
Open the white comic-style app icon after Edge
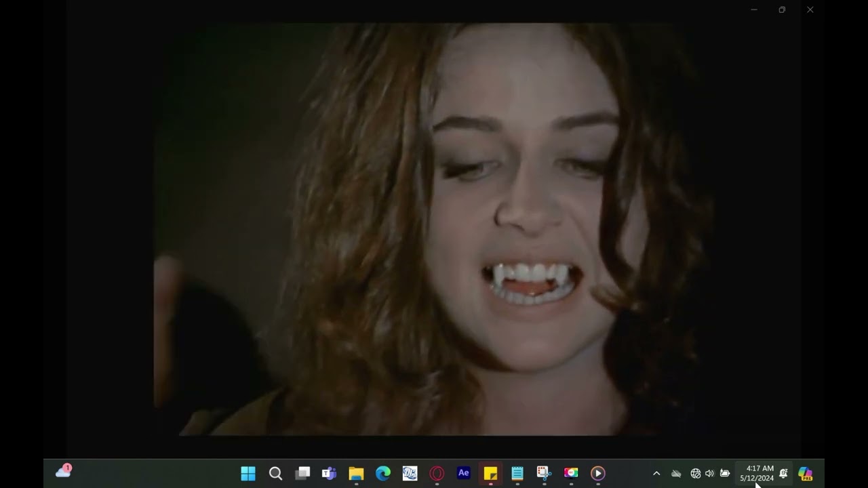(410, 473)
